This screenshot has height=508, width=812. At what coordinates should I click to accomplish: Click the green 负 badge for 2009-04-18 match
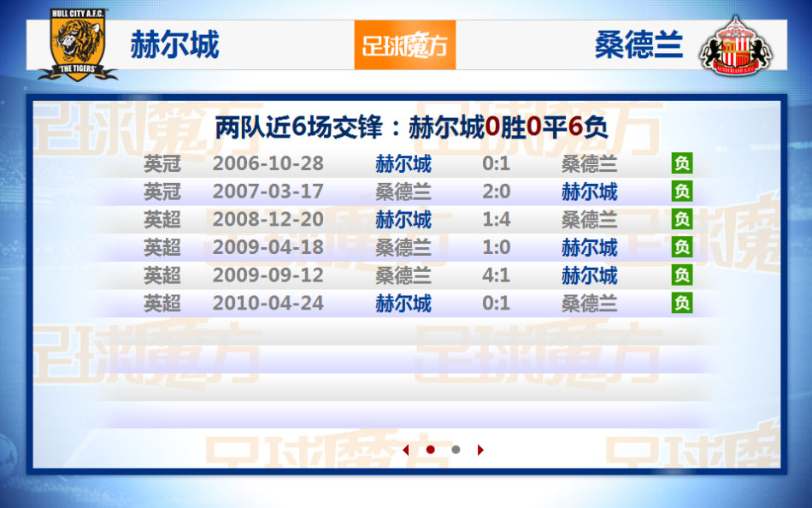coord(681,247)
